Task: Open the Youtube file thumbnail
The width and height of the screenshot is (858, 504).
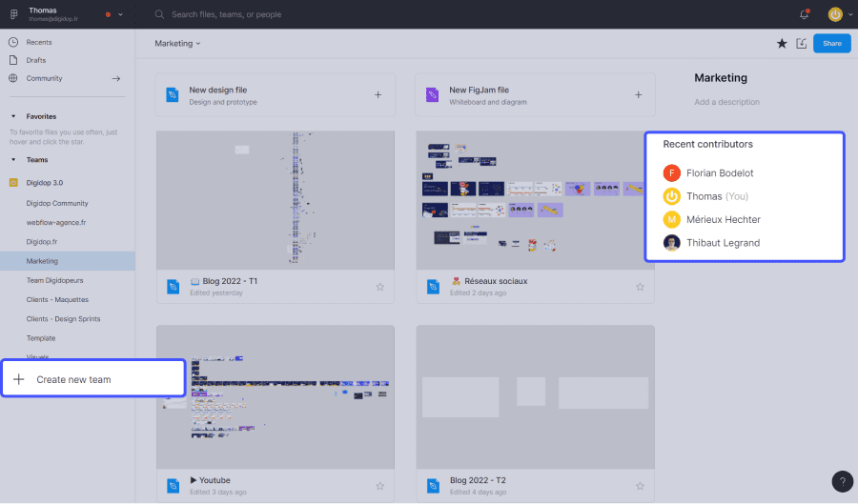Action: click(x=276, y=397)
